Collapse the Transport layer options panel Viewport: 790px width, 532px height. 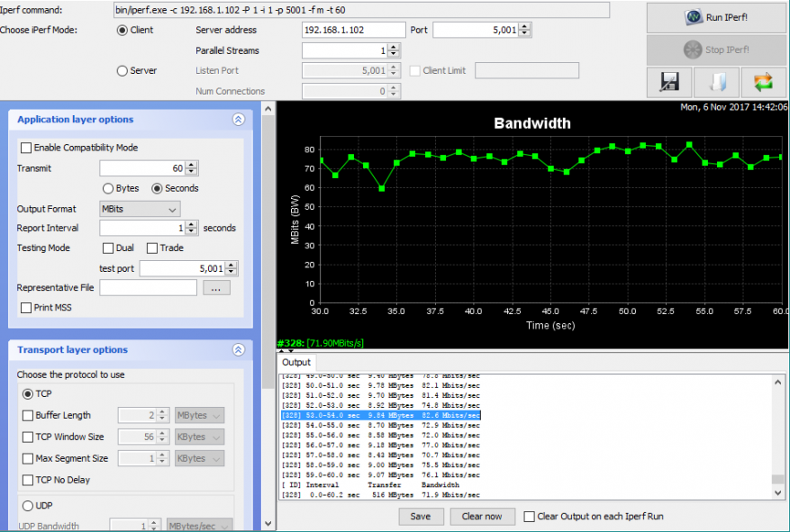238,350
